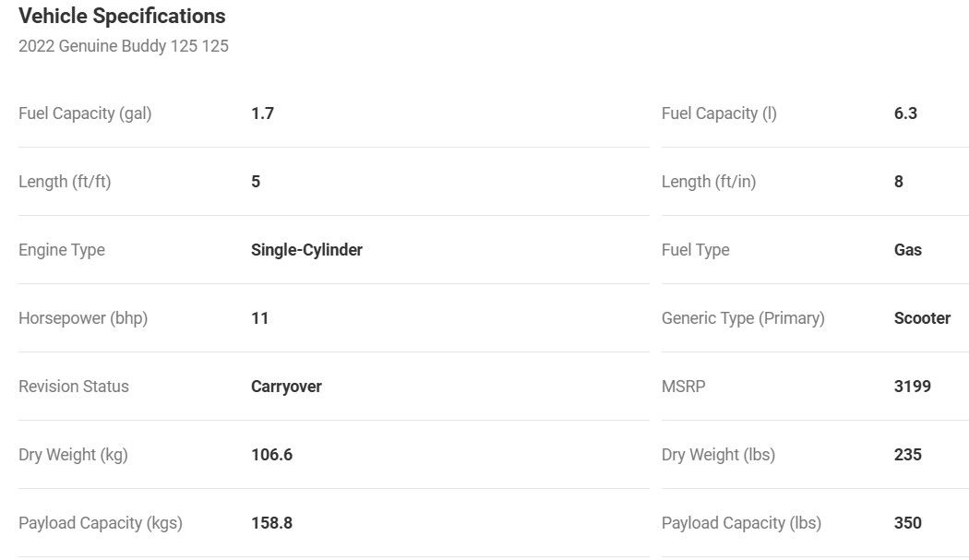Image resolution: width=969 pixels, height=560 pixels.
Task: Click the Fuel Type label
Action: [x=695, y=250]
